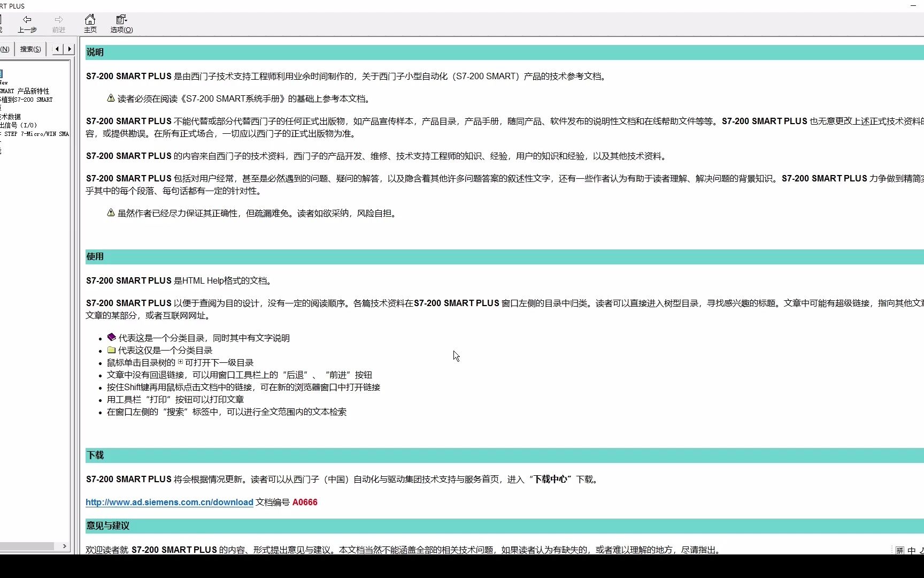Open the 主页 home page icon
The height and width of the screenshot is (578, 924).
click(x=90, y=24)
